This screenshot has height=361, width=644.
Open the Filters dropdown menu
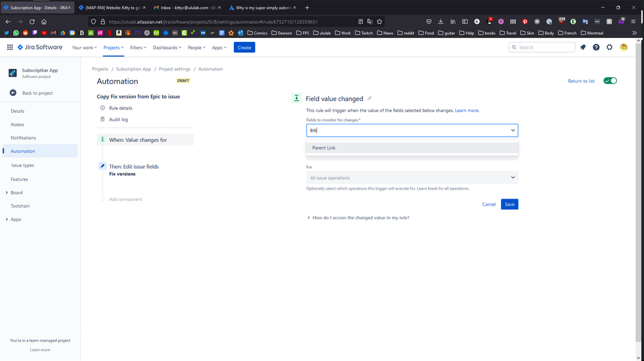[x=138, y=48]
